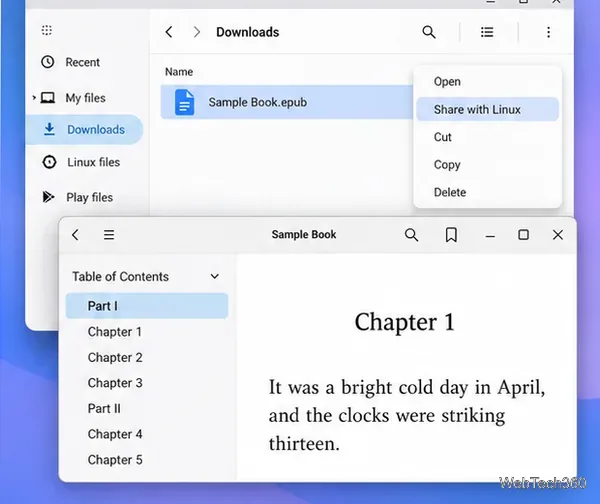Expand the My files tree arrow
Viewport: 600px width, 504px height.
(34, 98)
